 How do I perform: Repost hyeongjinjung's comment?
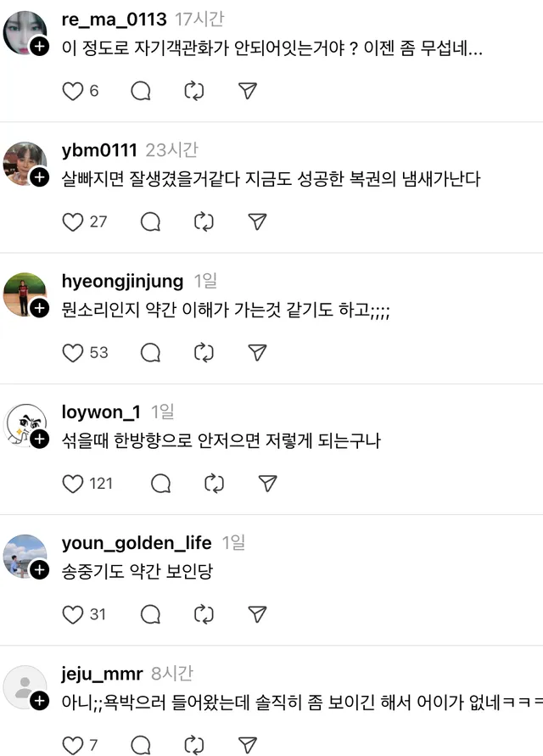204,352
